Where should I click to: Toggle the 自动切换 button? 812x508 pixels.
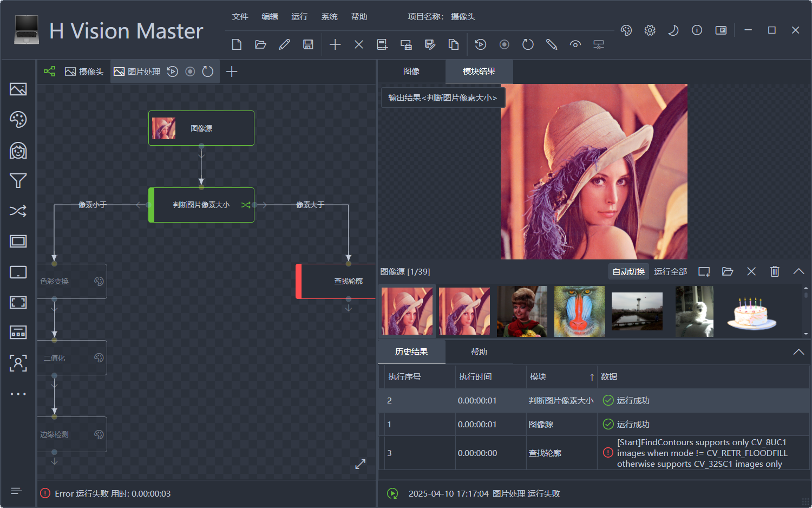tap(628, 271)
